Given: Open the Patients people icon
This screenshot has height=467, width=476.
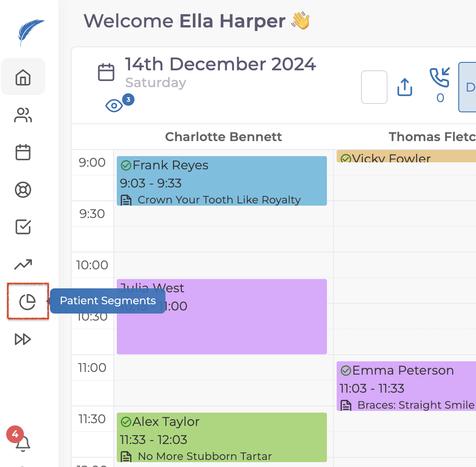Looking at the screenshot, I should pos(23,115).
